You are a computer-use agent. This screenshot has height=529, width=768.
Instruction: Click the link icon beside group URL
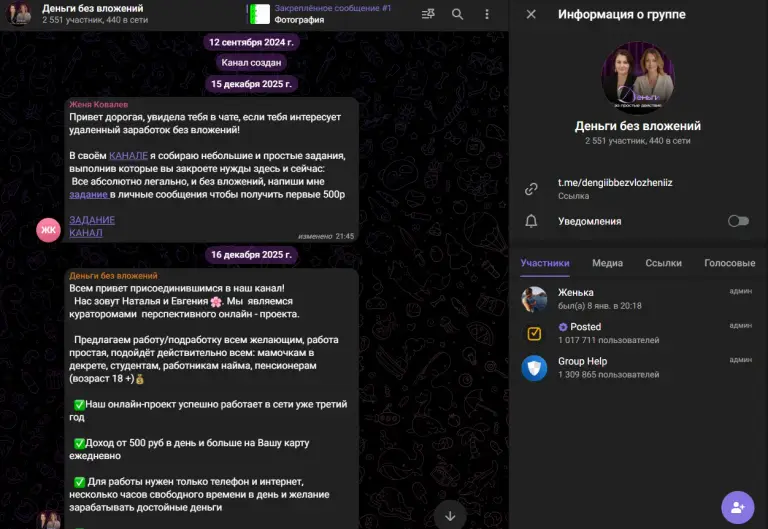531,189
